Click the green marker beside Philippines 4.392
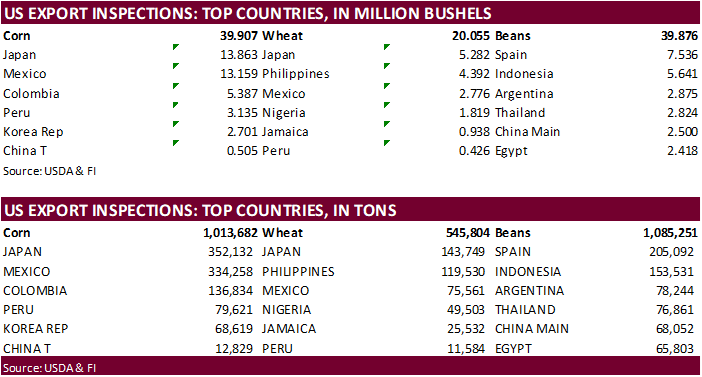 pyautogui.click(x=387, y=66)
